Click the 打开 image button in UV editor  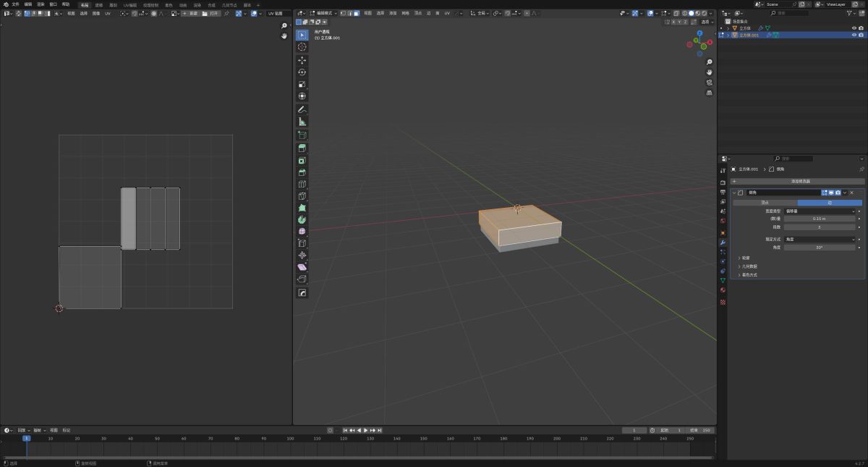tap(210, 13)
